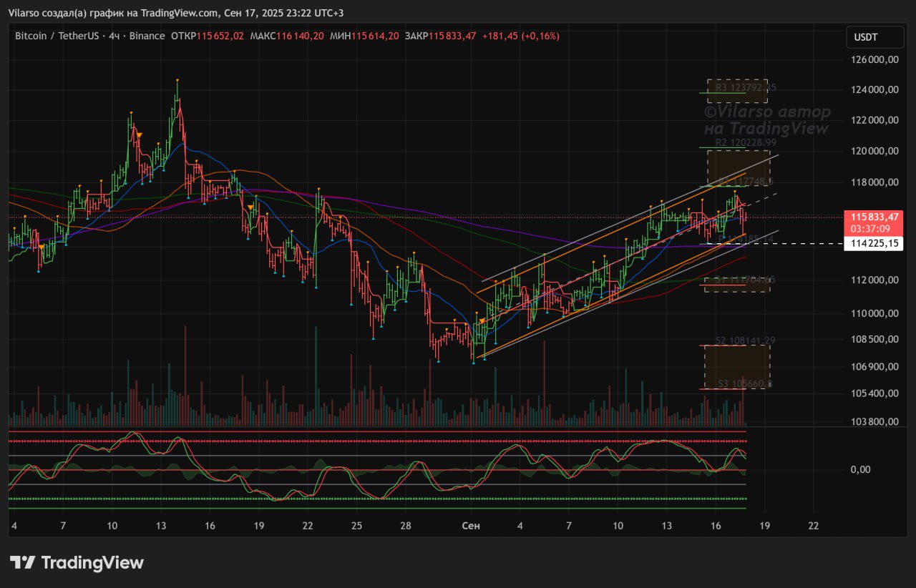This screenshot has width=916, height=588.
Task: Click the +181,45 (+0,16%) change value
Action: [521, 36]
